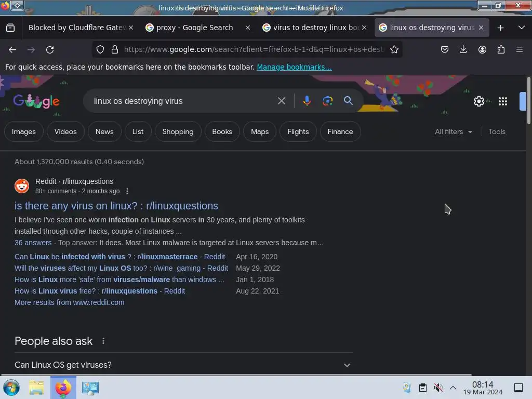Show hidden system tray icons
532x399 pixels.
[453, 388]
